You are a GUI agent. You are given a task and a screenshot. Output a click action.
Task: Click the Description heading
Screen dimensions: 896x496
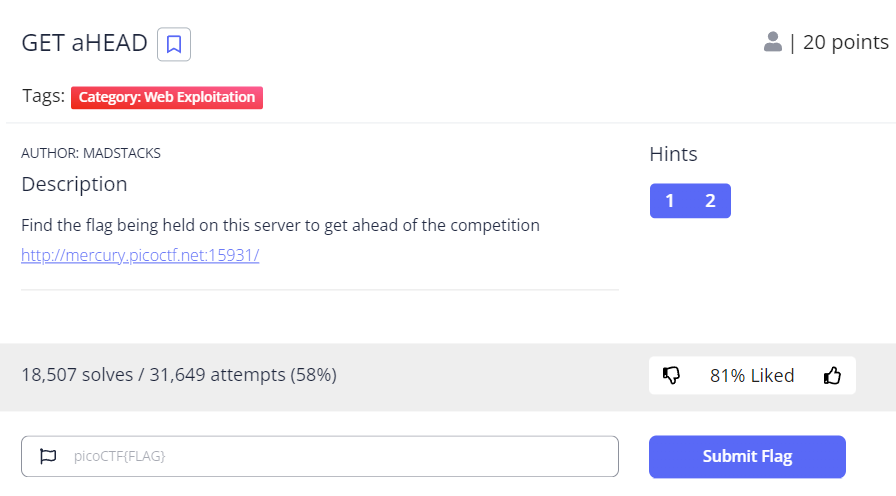(x=74, y=185)
